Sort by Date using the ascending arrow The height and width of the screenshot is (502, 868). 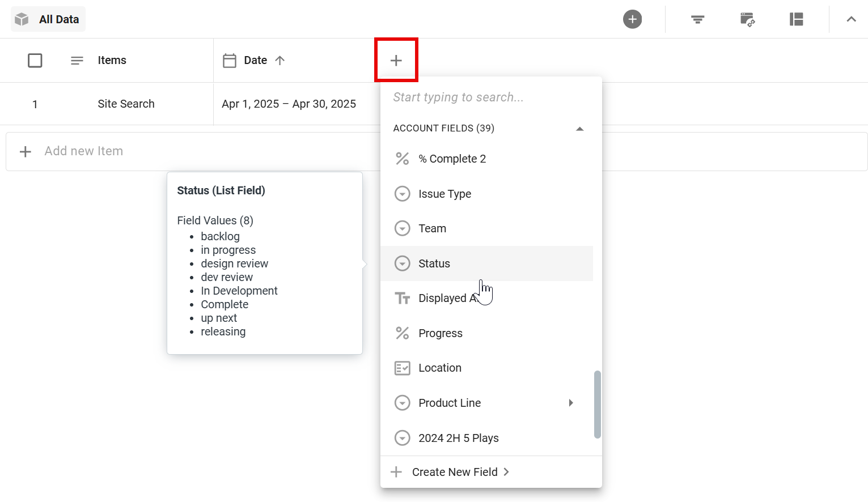[280, 60]
